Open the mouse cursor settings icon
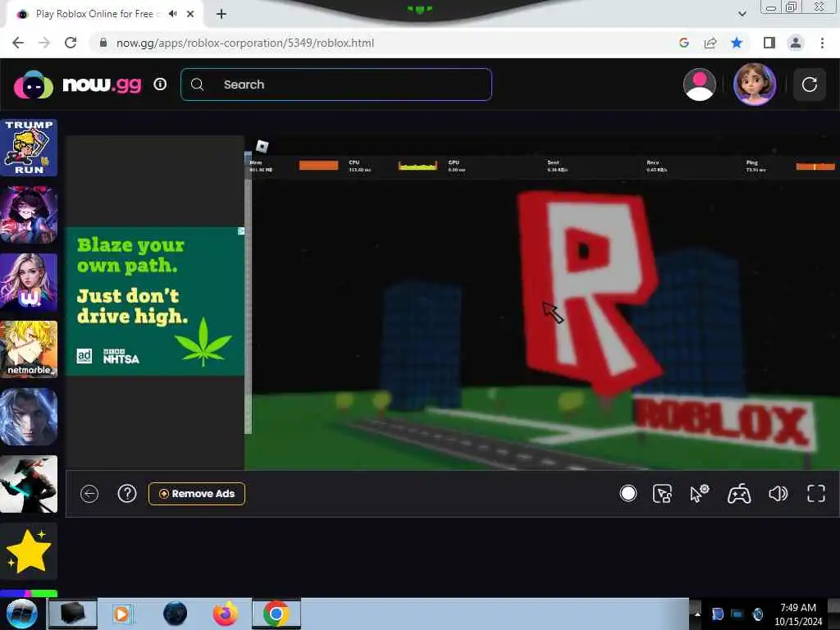The height and width of the screenshot is (630, 840). point(699,493)
